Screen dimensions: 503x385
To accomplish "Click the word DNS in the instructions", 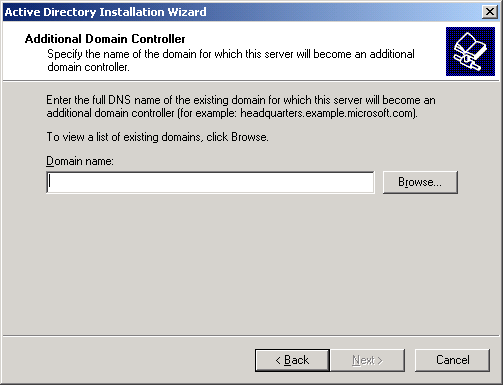I will pos(119,100).
